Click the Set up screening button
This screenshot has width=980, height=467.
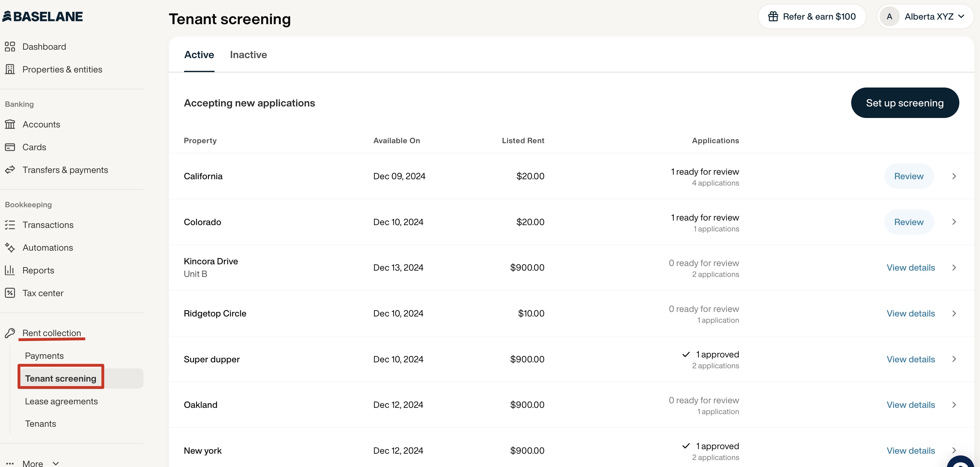(x=905, y=103)
